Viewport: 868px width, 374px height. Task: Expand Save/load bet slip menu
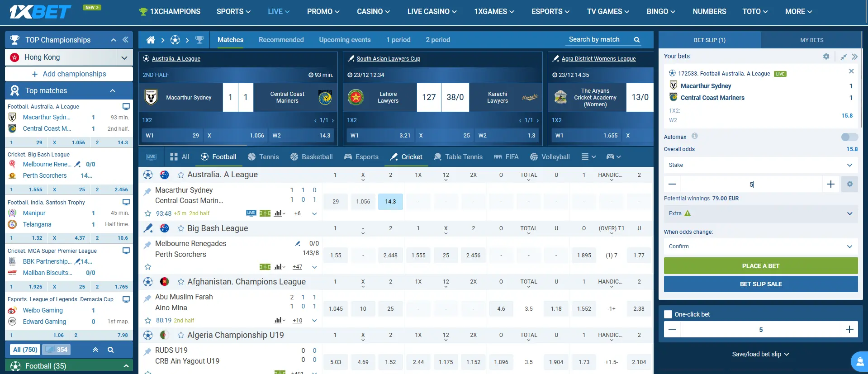(x=760, y=354)
